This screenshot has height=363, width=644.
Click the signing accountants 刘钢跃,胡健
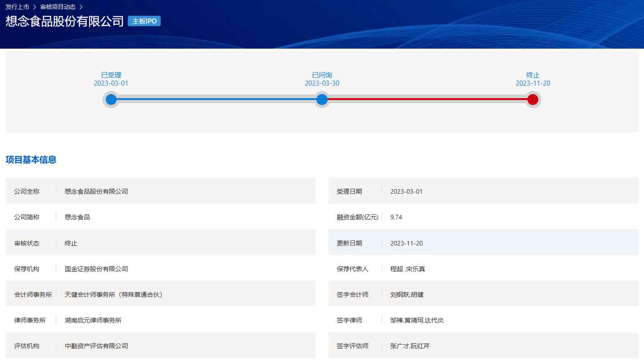(x=407, y=295)
